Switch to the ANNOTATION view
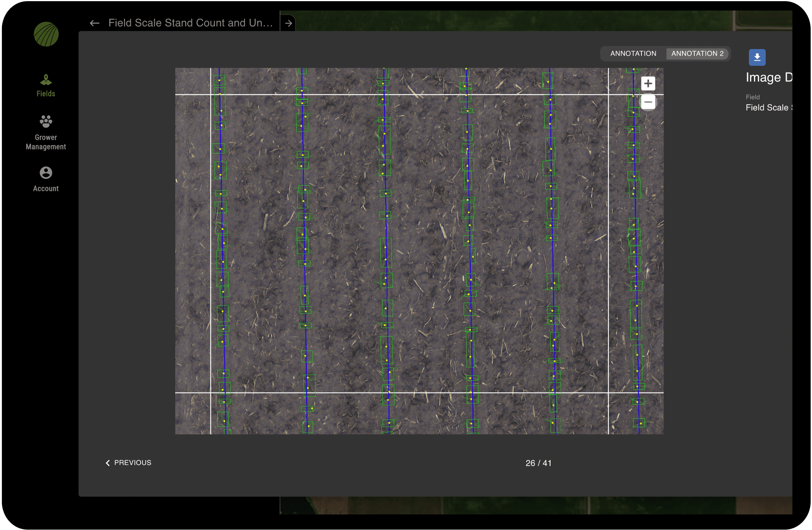 (x=633, y=54)
